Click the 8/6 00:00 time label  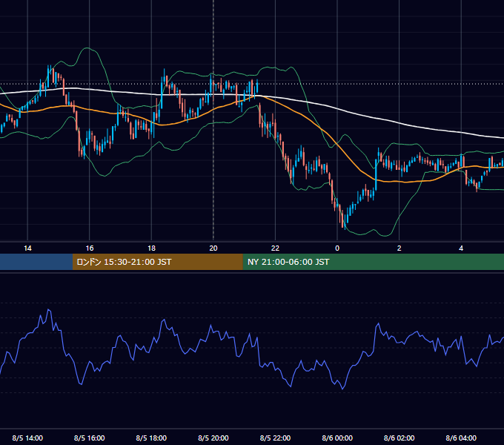(337, 438)
